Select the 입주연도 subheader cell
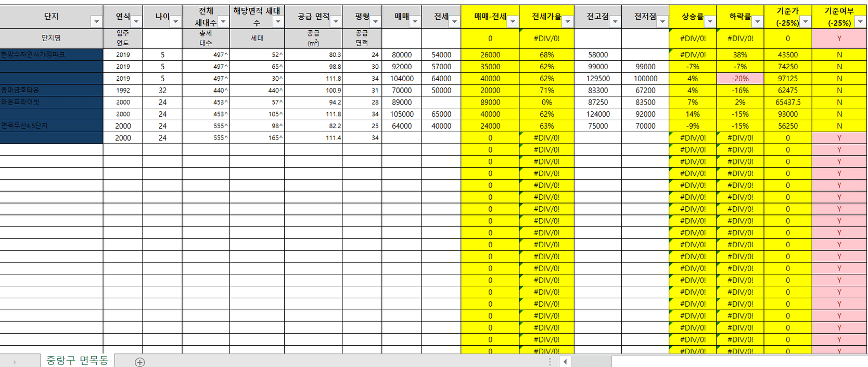Viewport: 868px width, 367px height. 123,39
